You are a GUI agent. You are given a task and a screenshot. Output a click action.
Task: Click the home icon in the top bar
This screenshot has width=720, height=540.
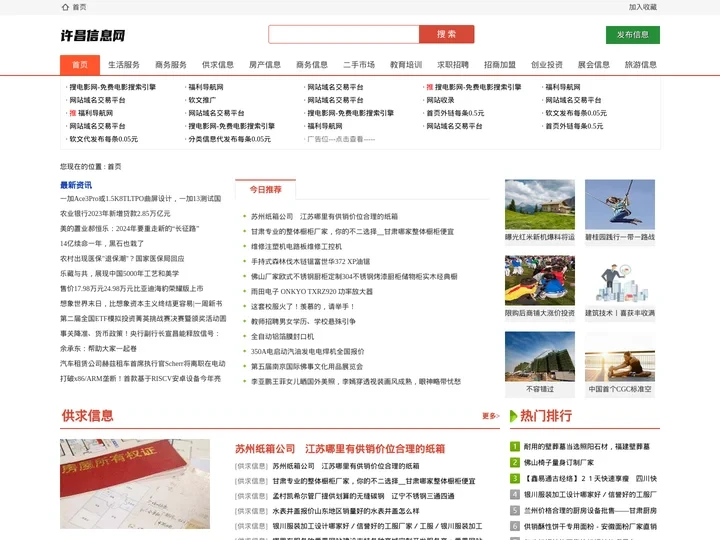[x=65, y=7]
